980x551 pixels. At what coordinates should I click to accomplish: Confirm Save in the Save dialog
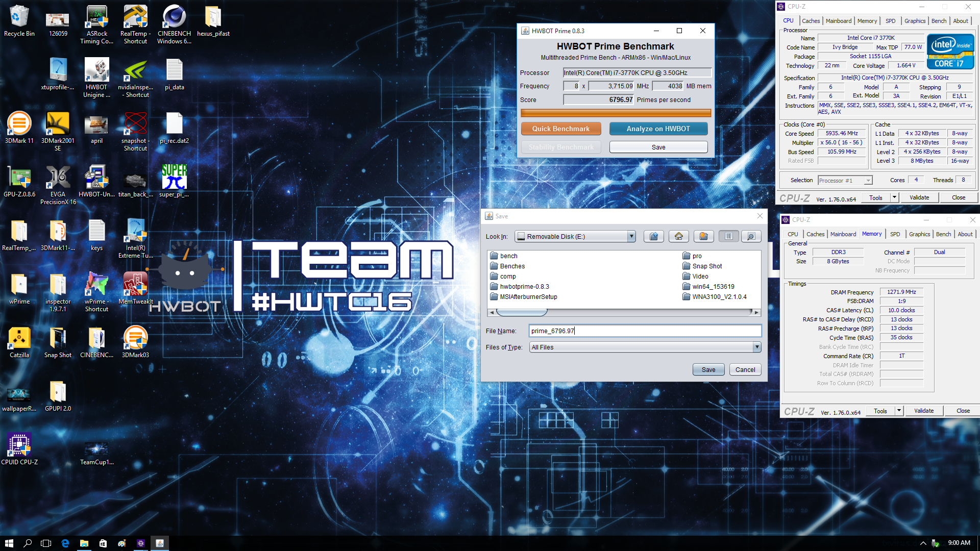coord(708,369)
